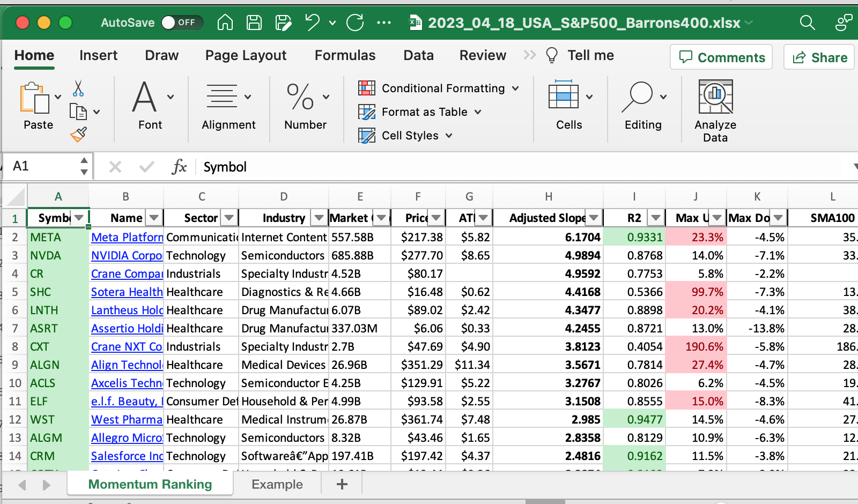Add a new sheet with plus button
Image resolution: width=858 pixels, height=504 pixels.
[x=342, y=485]
